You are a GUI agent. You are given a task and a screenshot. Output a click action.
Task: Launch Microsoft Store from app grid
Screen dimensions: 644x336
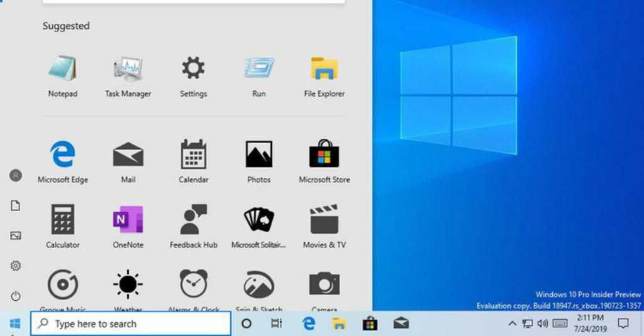click(x=324, y=162)
